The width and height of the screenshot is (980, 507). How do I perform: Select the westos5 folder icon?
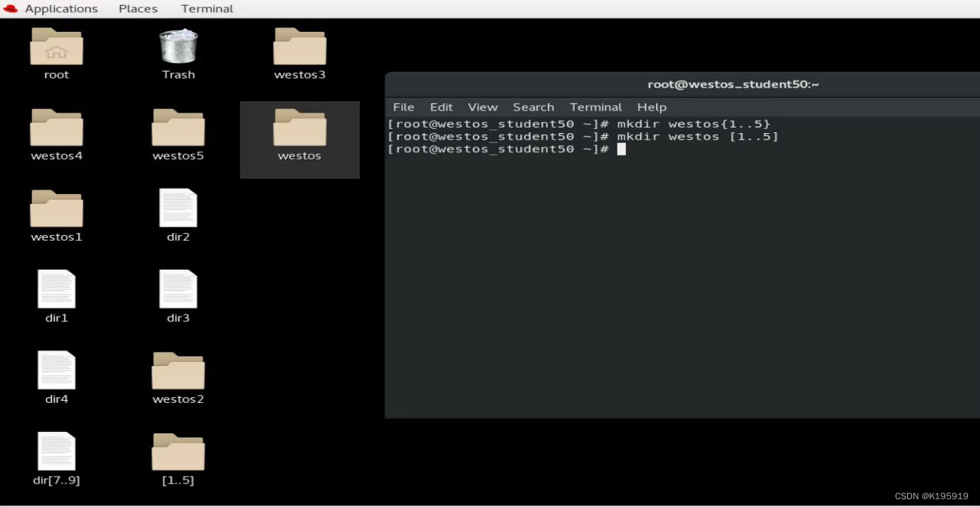[x=178, y=127]
